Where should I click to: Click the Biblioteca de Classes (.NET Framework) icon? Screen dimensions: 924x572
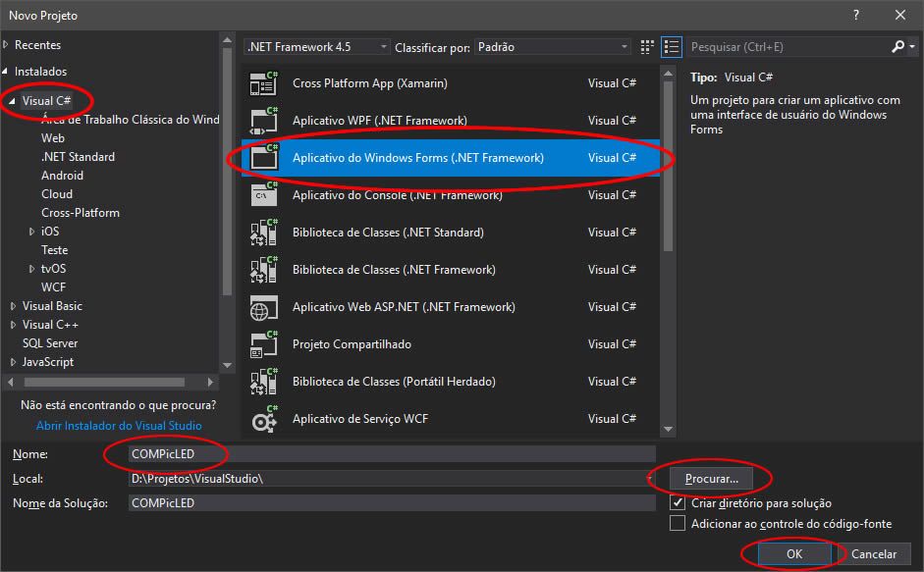pyautogui.click(x=263, y=270)
